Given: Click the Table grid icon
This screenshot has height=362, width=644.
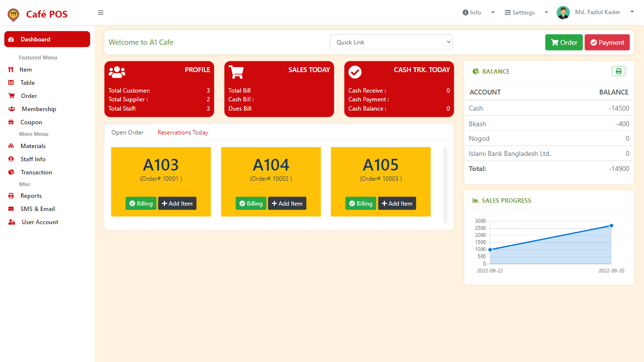Looking at the screenshot, I should 11,83.
